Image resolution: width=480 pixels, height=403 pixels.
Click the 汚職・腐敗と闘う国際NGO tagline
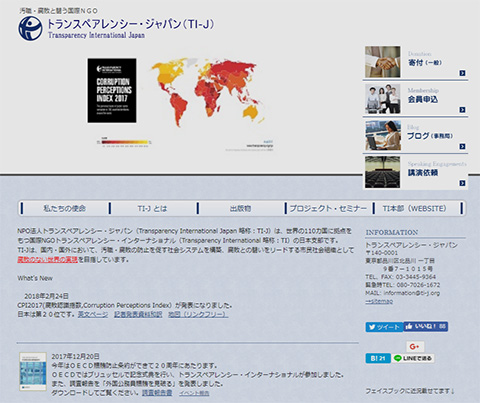[x=58, y=11]
